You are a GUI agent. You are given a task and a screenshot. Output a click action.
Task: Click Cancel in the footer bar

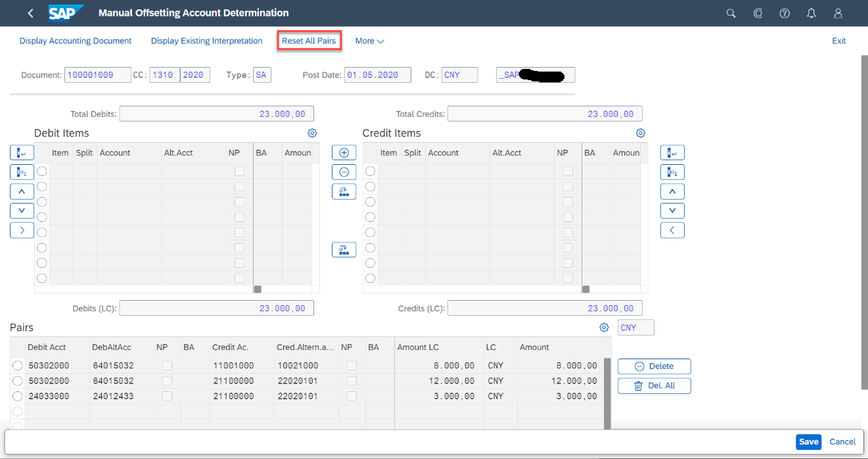[842, 442]
